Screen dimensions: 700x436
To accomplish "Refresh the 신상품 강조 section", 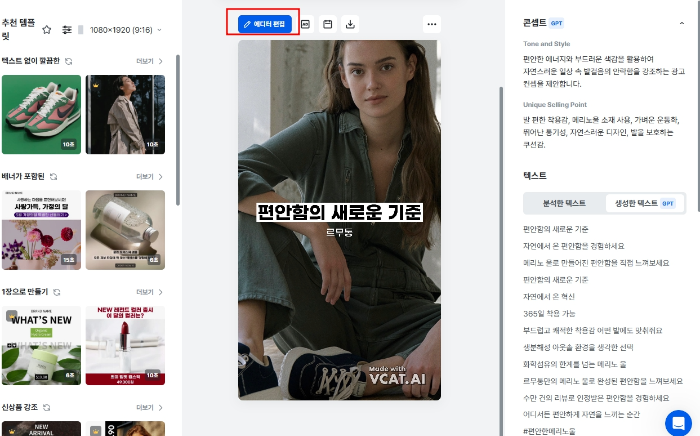I will tap(46, 407).
